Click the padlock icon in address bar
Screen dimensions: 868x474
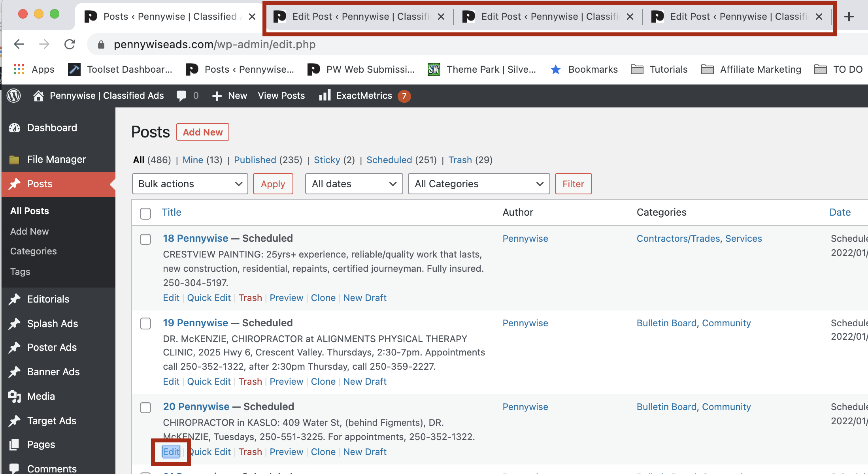click(101, 45)
